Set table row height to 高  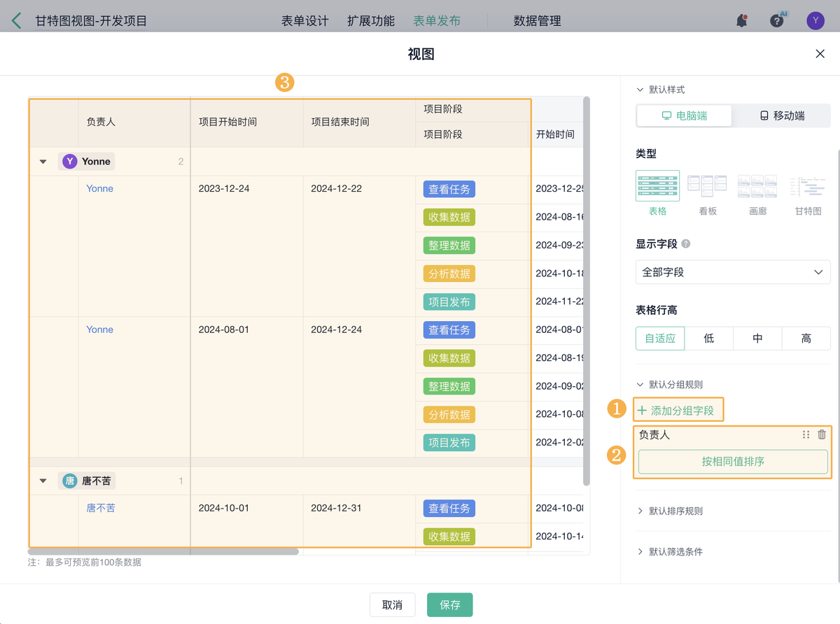tap(806, 339)
